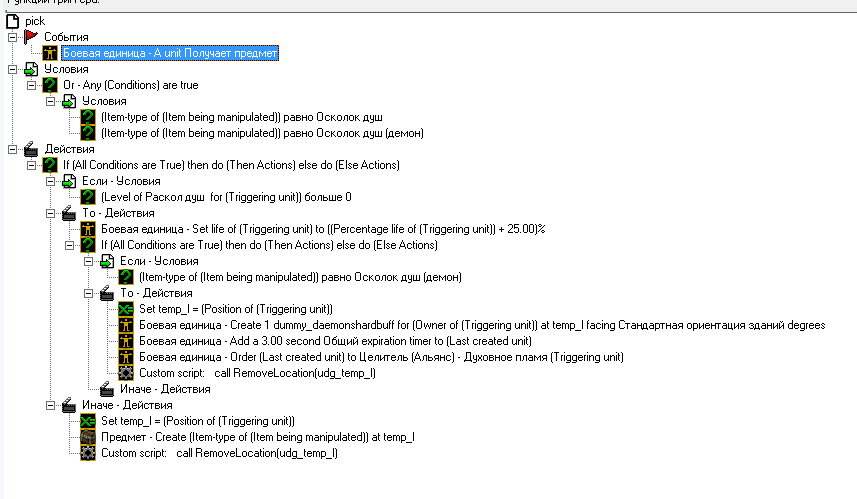Select the top-level 'Действия' label

(69, 149)
